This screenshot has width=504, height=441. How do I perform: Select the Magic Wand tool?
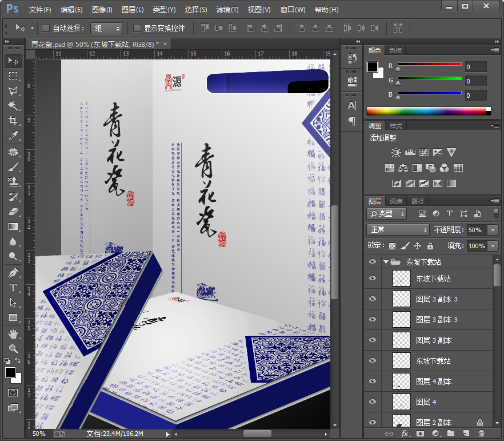click(13, 106)
